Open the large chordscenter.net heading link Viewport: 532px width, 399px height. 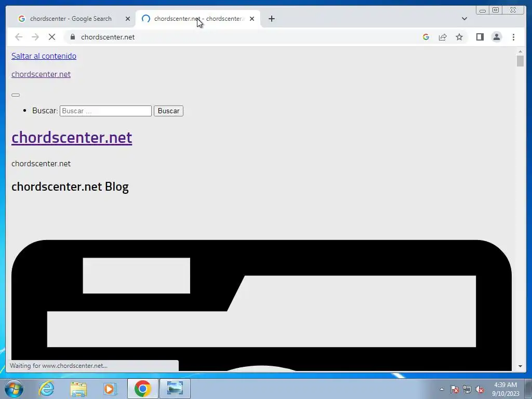pos(72,137)
